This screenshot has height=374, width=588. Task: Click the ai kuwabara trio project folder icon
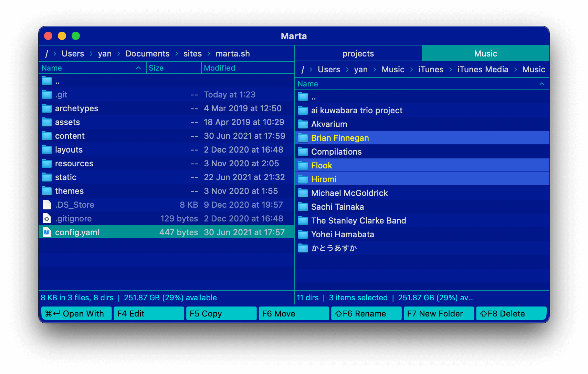tap(303, 111)
